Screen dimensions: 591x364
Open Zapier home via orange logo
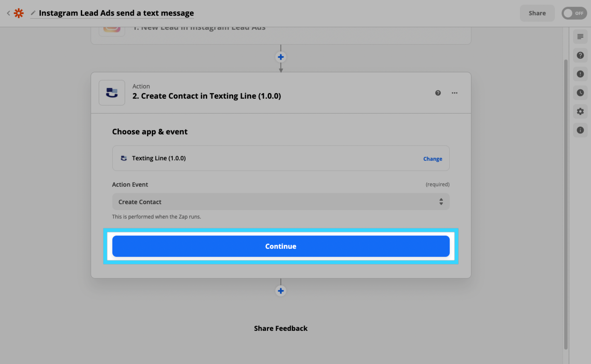[x=19, y=13]
